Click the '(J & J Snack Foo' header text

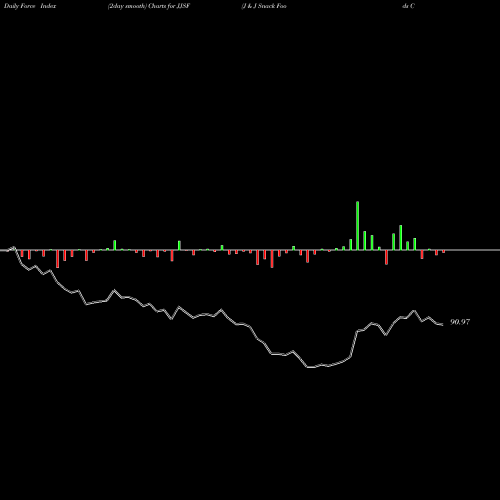264,6
